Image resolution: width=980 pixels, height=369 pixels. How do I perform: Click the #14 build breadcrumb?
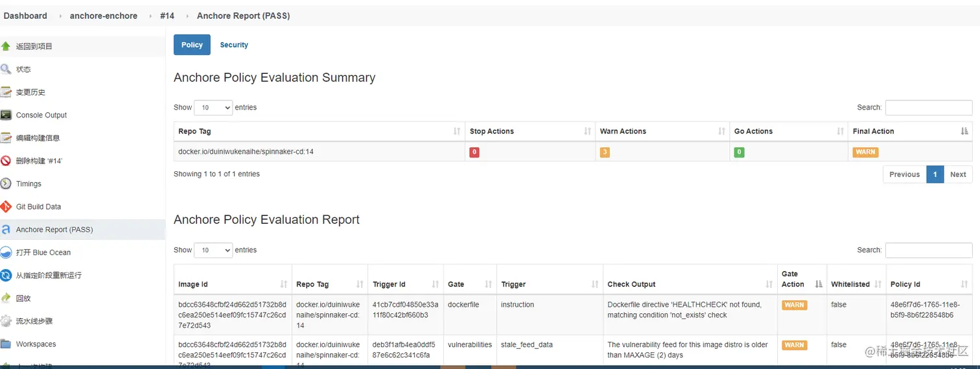point(167,16)
